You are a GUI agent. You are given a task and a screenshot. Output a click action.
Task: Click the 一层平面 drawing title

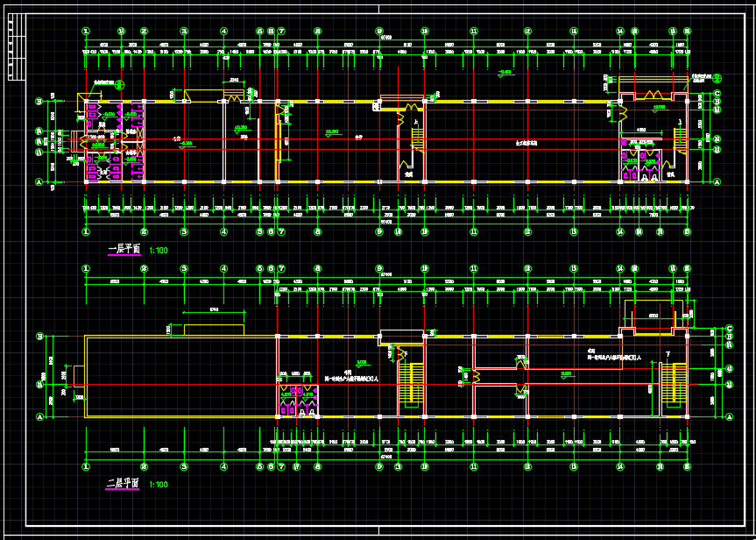(124, 250)
